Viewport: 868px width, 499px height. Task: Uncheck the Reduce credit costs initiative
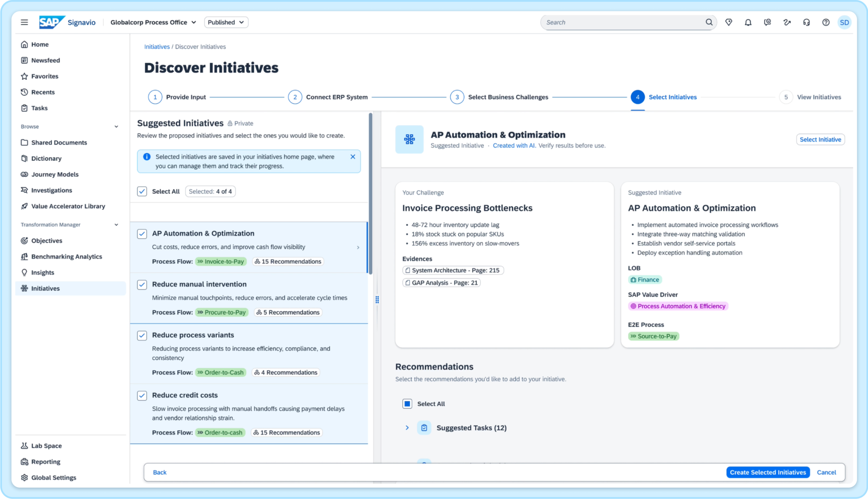pyautogui.click(x=141, y=396)
